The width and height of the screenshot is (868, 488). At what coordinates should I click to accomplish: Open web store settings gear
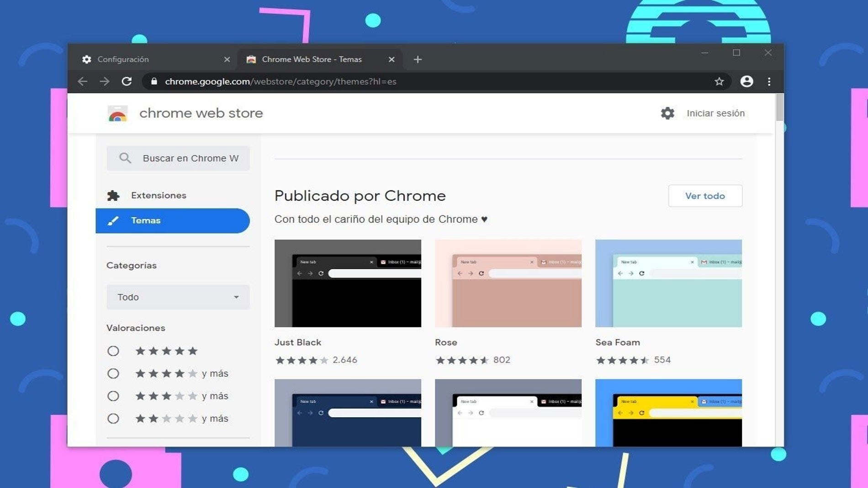667,113
